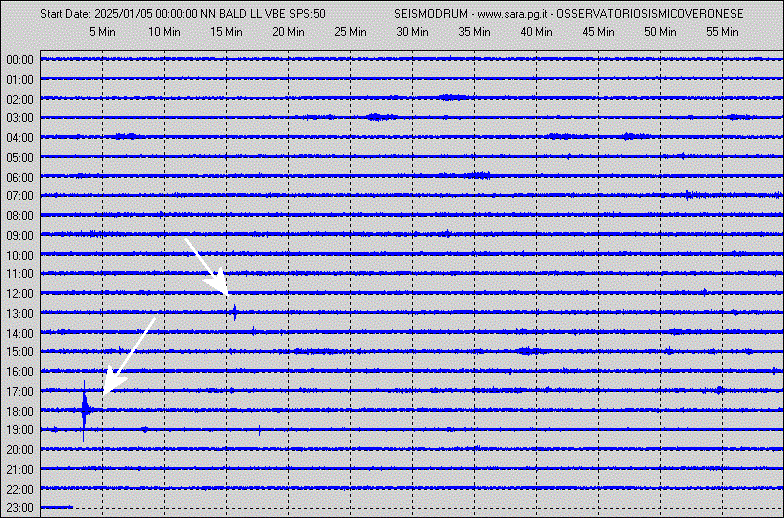Screen dimensions: 784x518
Task: Click the SPS:50 sample rate text
Action: (x=307, y=14)
